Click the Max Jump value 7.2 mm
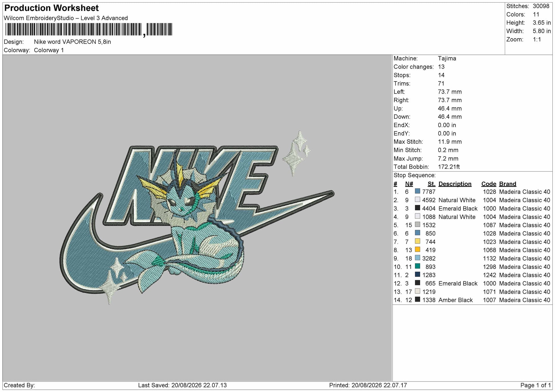The width and height of the screenshot is (555, 392). point(448,159)
